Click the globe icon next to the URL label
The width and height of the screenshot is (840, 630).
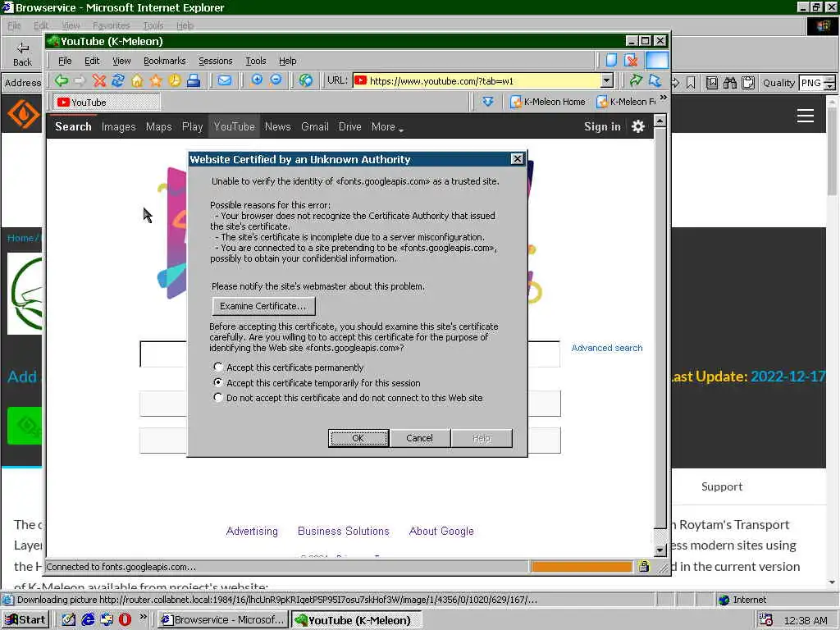(306, 81)
